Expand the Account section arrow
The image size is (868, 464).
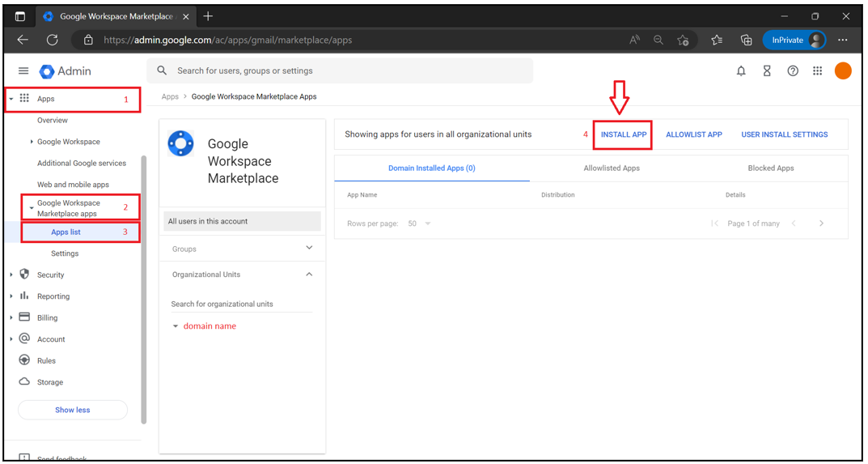[x=11, y=338]
